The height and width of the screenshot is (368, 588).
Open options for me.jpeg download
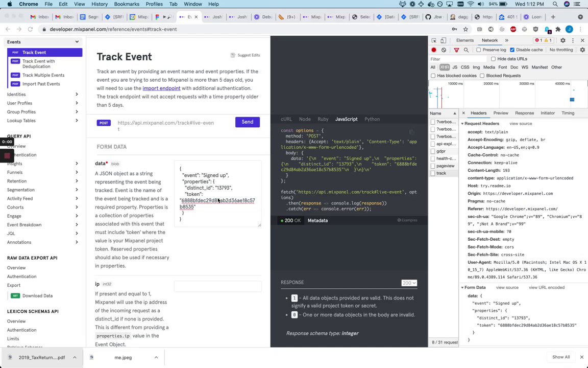[x=156, y=357]
